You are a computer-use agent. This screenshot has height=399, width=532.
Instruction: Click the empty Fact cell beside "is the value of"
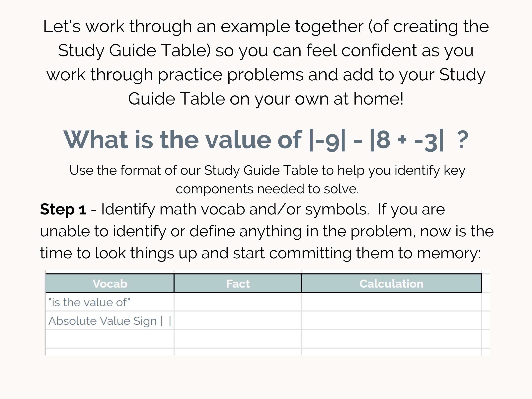coord(238,302)
